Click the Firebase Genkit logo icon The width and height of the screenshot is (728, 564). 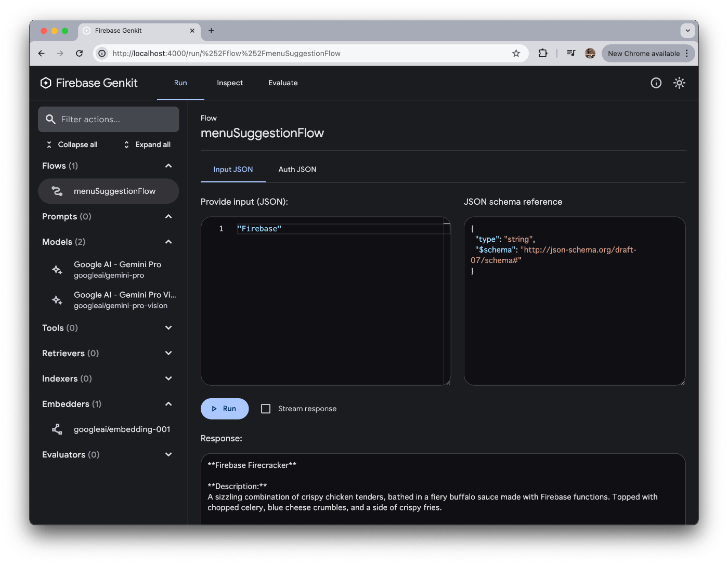46,83
